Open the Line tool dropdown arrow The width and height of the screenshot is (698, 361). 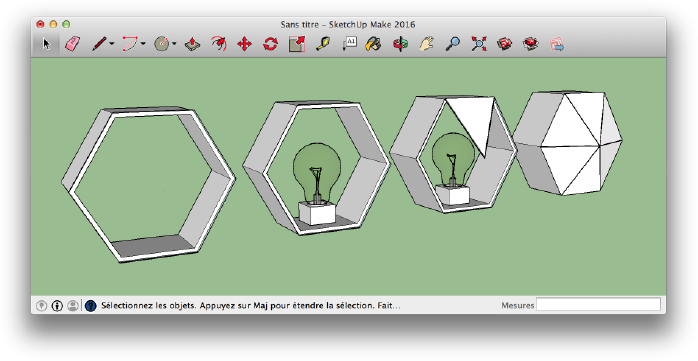(111, 44)
